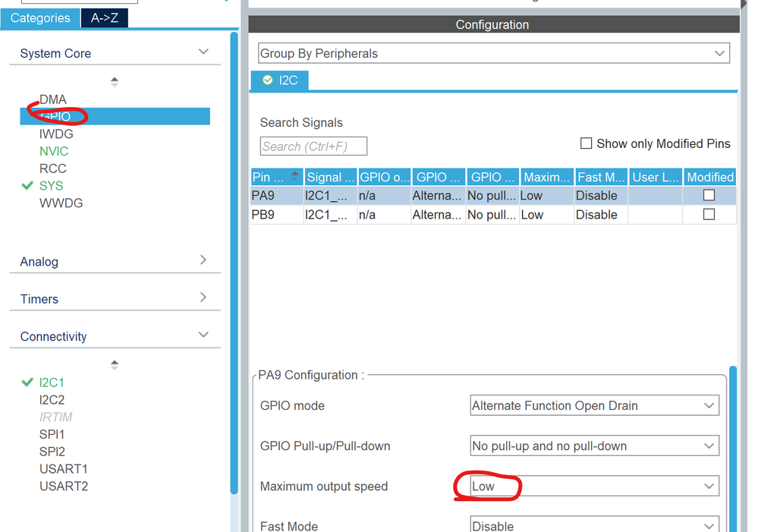Viewport: 758px width, 532px height.
Task: Select IWDG in System Core list
Action: pos(56,134)
